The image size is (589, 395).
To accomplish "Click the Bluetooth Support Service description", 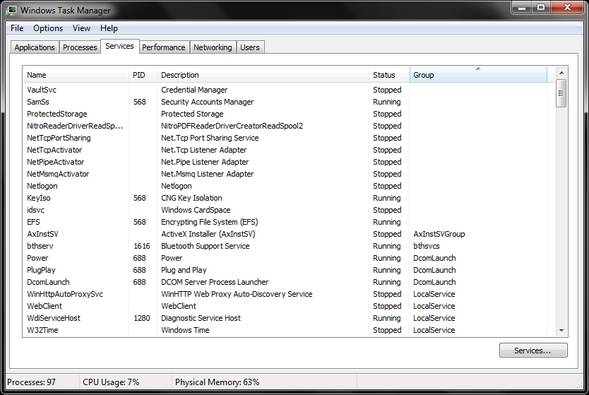I will 205,246.
